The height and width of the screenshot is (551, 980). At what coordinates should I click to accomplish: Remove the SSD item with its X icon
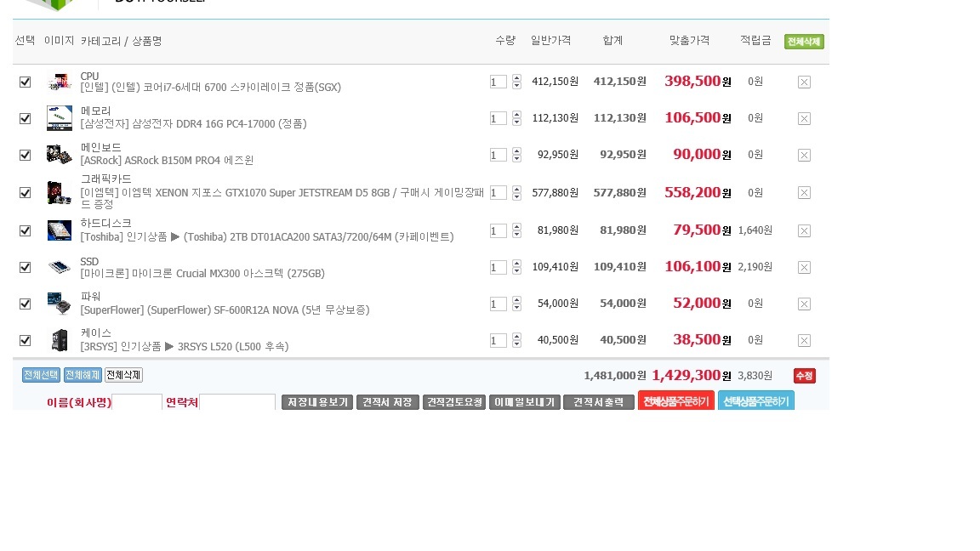(x=804, y=267)
